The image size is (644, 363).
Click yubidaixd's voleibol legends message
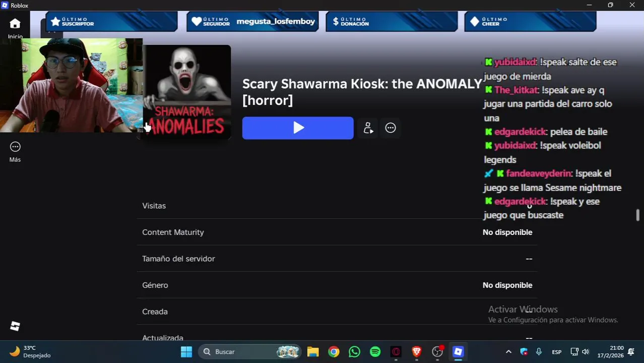[543, 152]
